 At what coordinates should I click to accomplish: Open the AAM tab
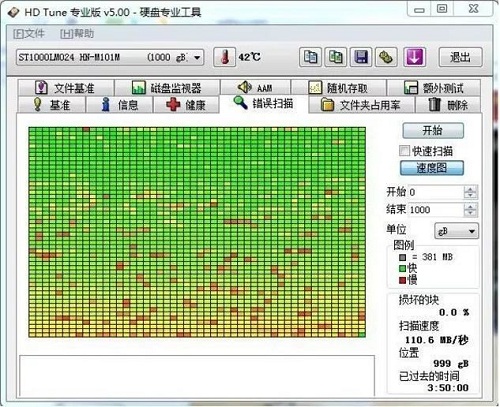pos(256,88)
